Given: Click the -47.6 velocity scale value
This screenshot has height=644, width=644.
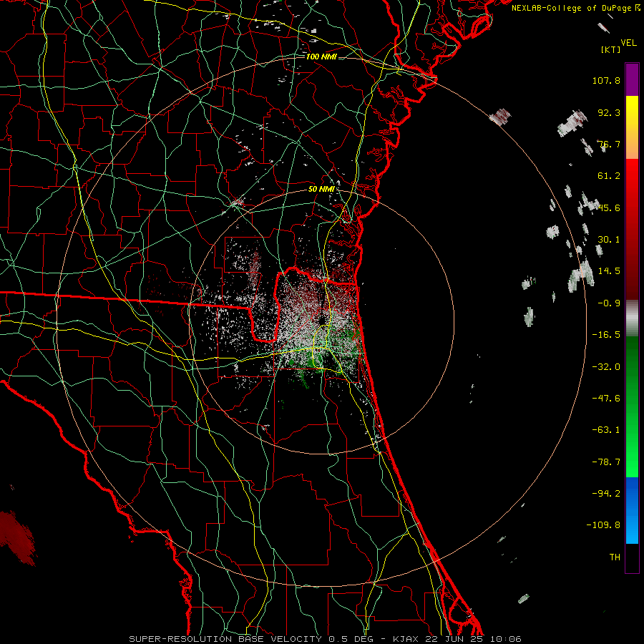Looking at the screenshot, I should click(606, 399).
